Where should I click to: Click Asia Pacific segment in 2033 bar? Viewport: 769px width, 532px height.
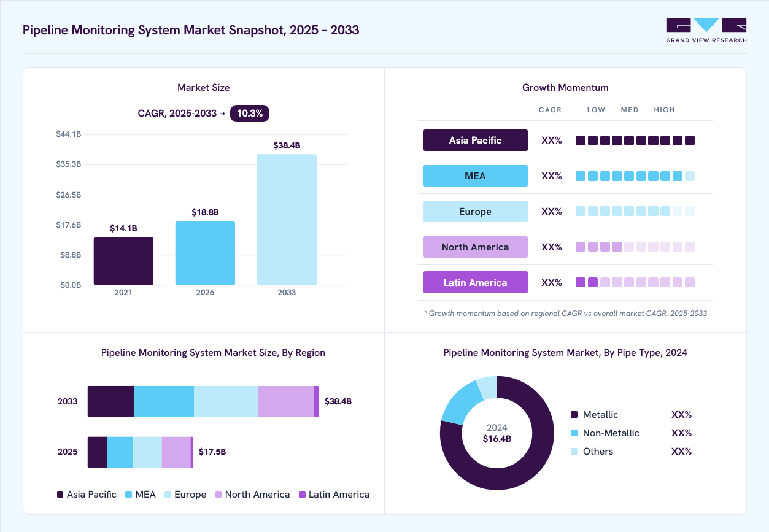pos(111,402)
